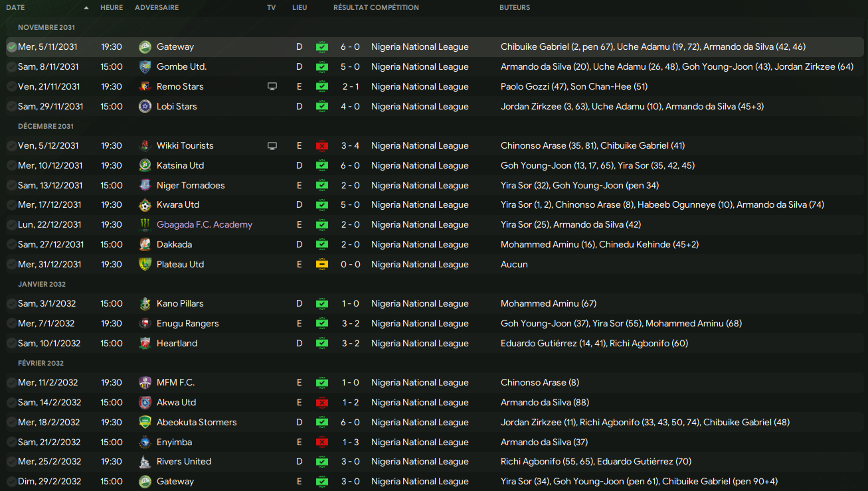Toggle check circle on Dim, 29/2/2032 row
This screenshot has height=491, width=868.
click(x=11, y=481)
